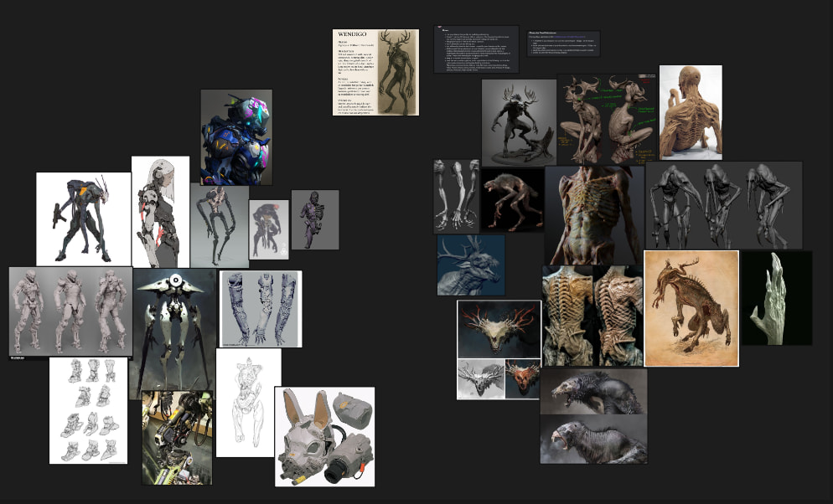Select the white-haired android girl illustration
833x504 pixels.
click(160, 211)
